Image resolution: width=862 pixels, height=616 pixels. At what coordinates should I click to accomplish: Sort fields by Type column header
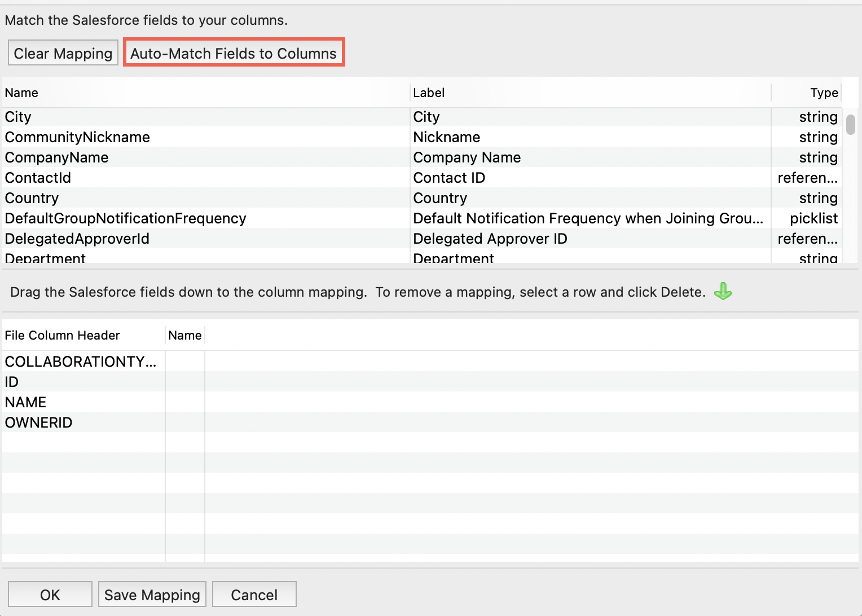[x=806, y=93]
